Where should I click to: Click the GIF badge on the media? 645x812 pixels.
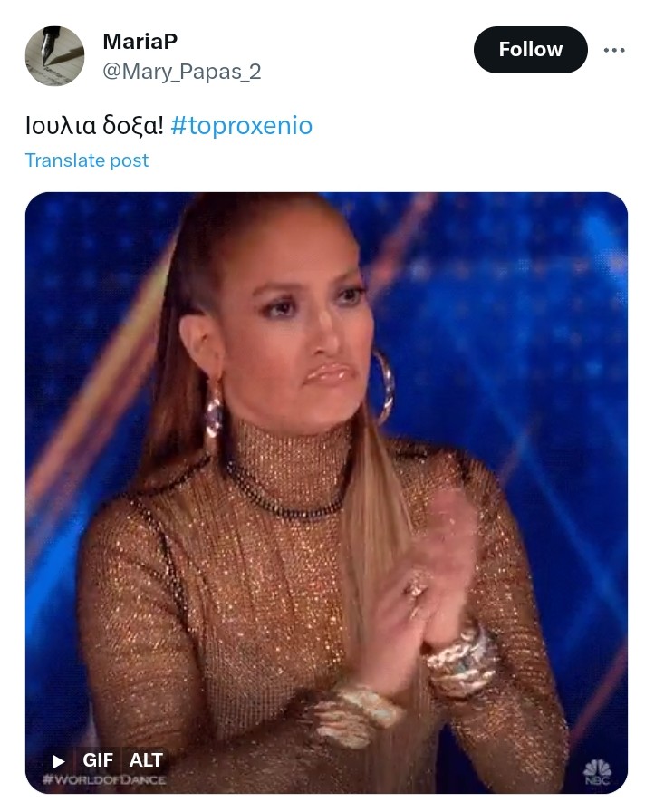[97, 760]
